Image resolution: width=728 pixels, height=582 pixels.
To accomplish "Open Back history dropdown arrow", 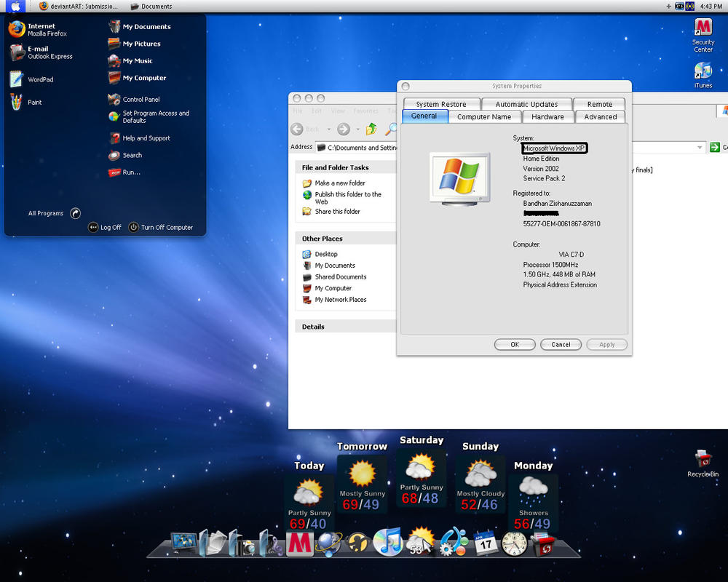I will pos(329,129).
